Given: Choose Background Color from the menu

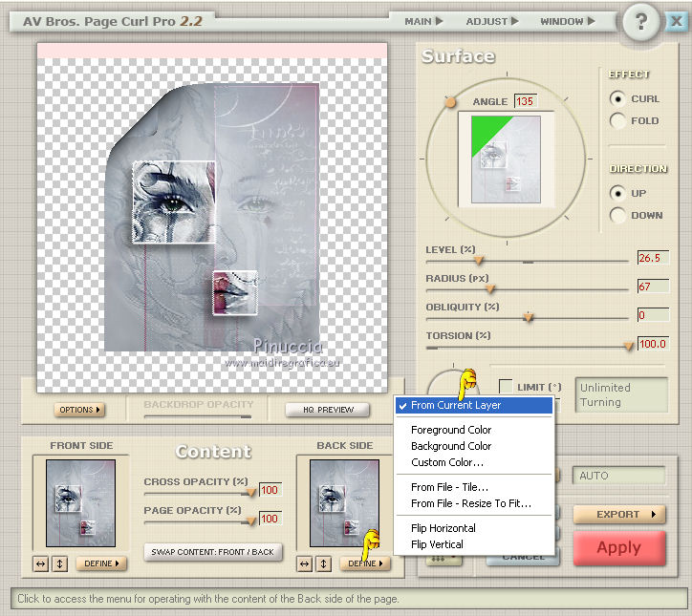Looking at the screenshot, I should click(474, 446).
